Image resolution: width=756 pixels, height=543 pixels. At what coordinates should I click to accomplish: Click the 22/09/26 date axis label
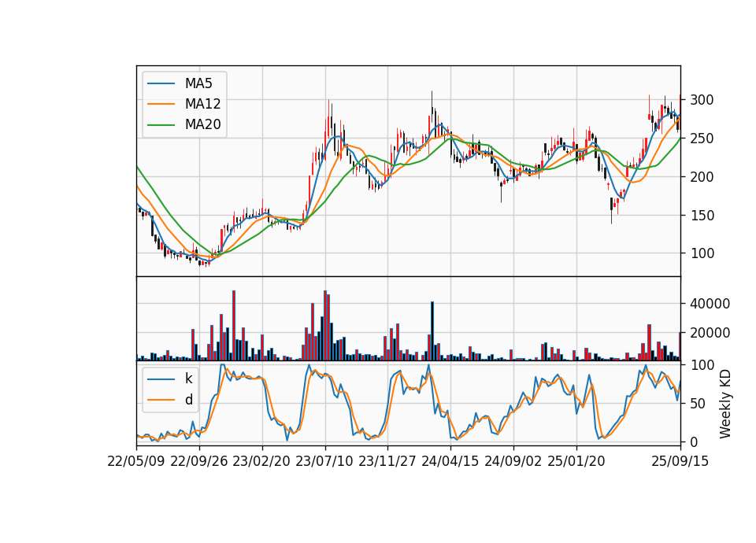(x=199, y=461)
